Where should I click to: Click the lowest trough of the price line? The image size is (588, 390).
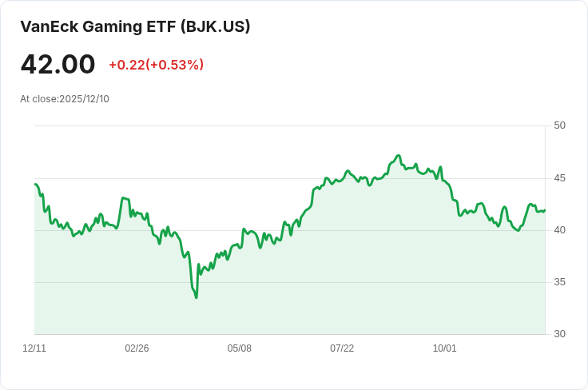click(x=197, y=298)
